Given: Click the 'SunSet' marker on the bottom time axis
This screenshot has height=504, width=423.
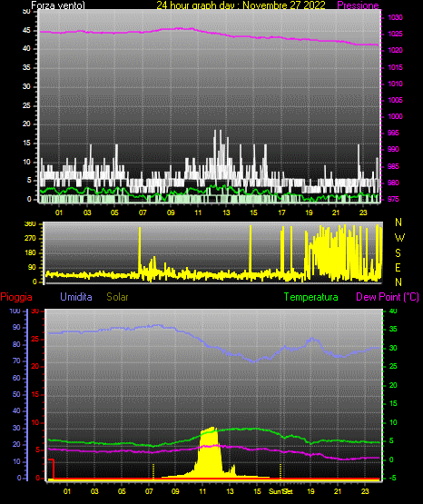Looking at the screenshot, I should [280, 491].
